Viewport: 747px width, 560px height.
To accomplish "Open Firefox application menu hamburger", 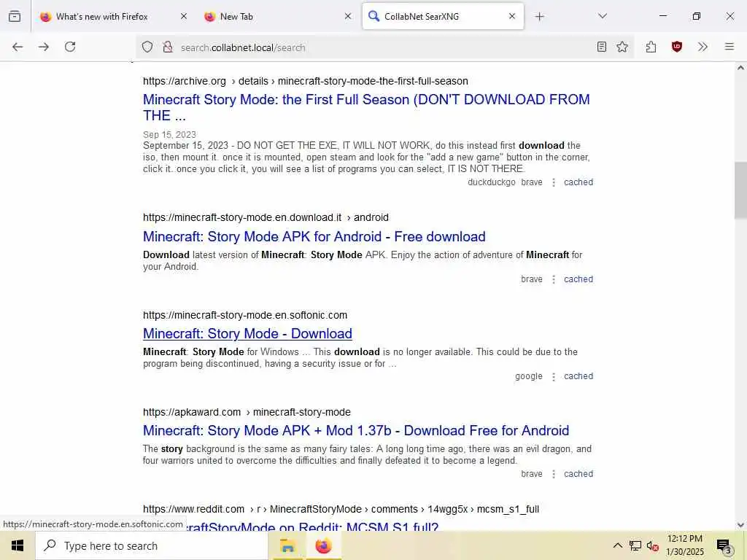I will click(x=729, y=47).
